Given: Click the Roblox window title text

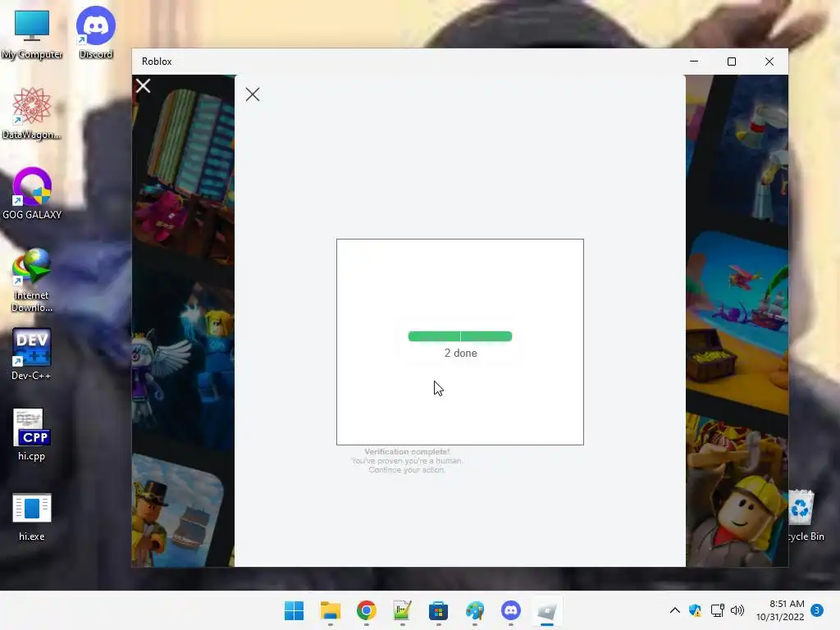Looking at the screenshot, I should [157, 62].
